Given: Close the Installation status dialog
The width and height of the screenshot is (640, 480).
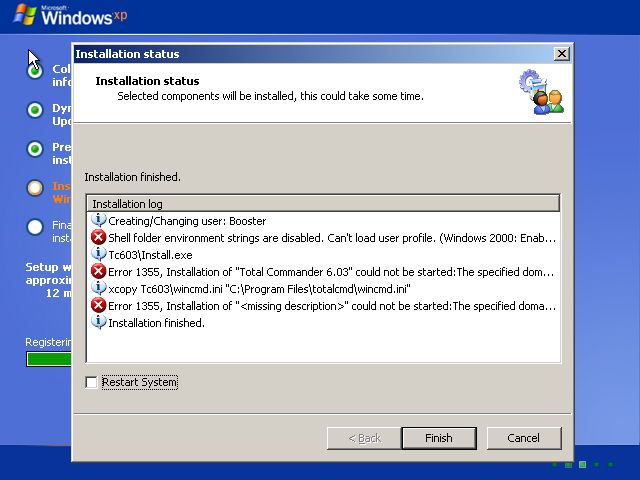Looking at the screenshot, I should 562,53.
